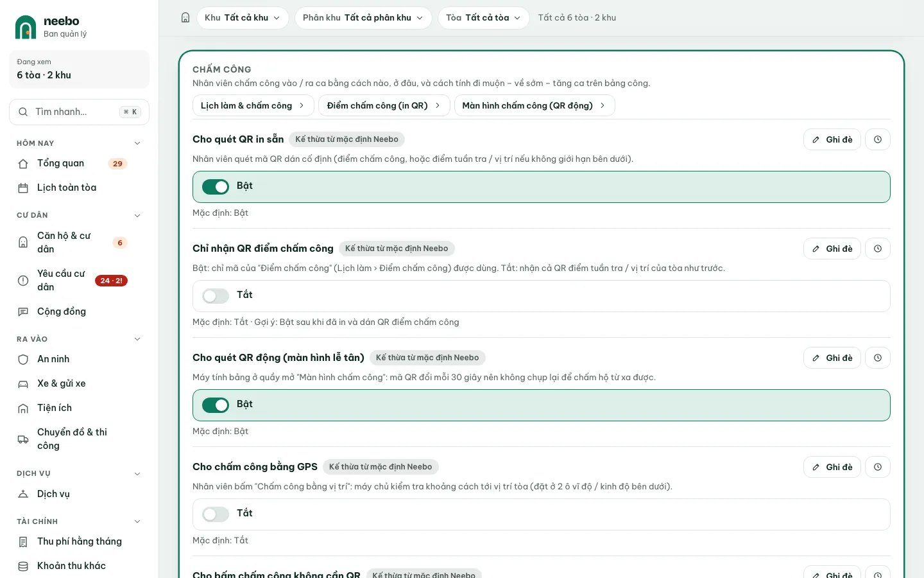The image size is (924, 578).
Task: Click the Tổng quan home icon
Action: (x=23, y=164)
